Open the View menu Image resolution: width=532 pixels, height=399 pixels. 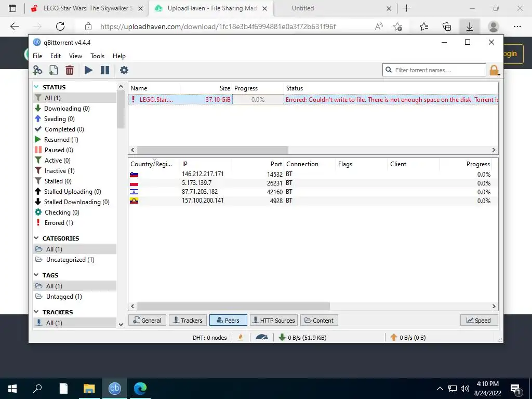[x=75, y=56]
